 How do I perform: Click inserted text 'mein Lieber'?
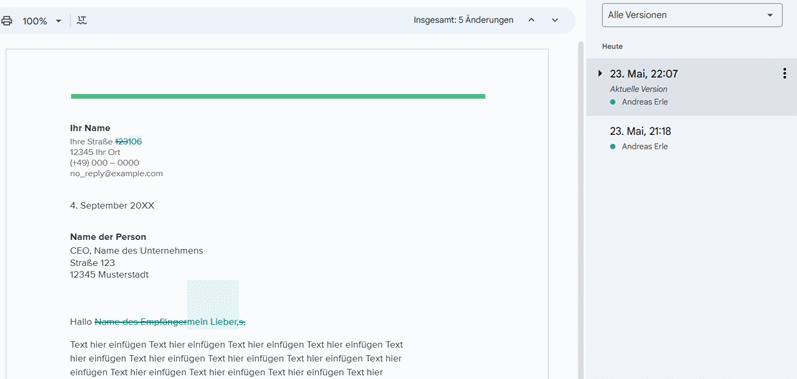[212, 322]
